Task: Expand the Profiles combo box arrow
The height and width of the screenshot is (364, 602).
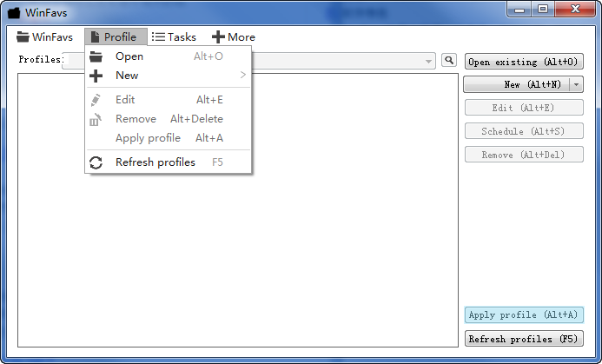Action: pyautogui.click(x=428, y=61)
